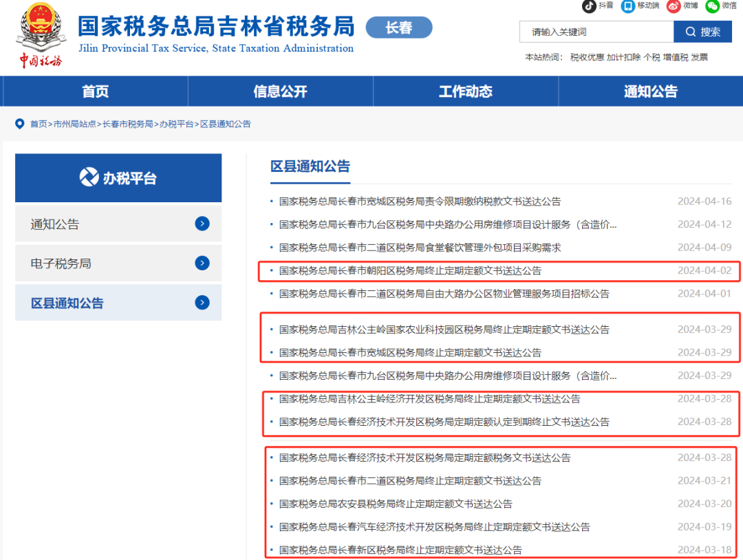Open the 信息公开 navigation menu

281,91
